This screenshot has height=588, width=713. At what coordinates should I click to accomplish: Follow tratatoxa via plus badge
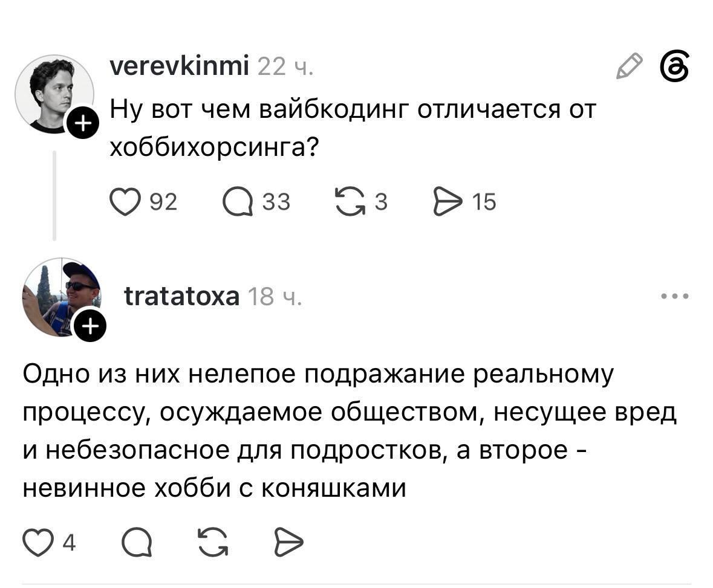[91, 326]
